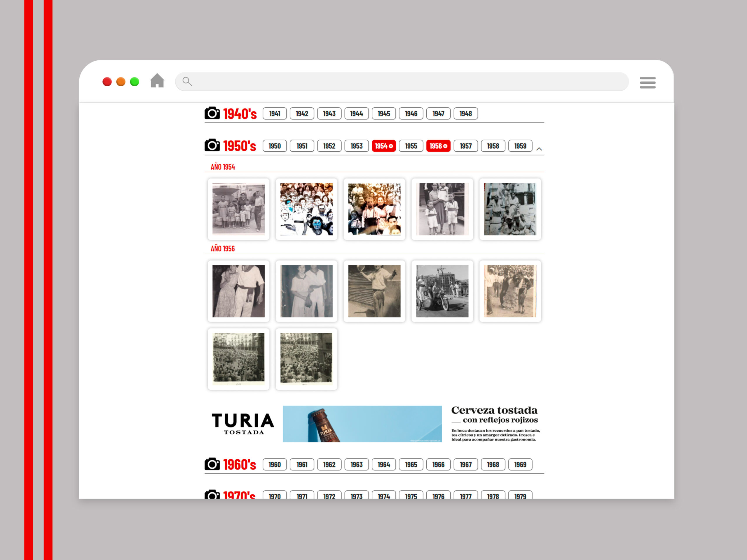Click the 1950's decade heading

click(x=240, y=146)
